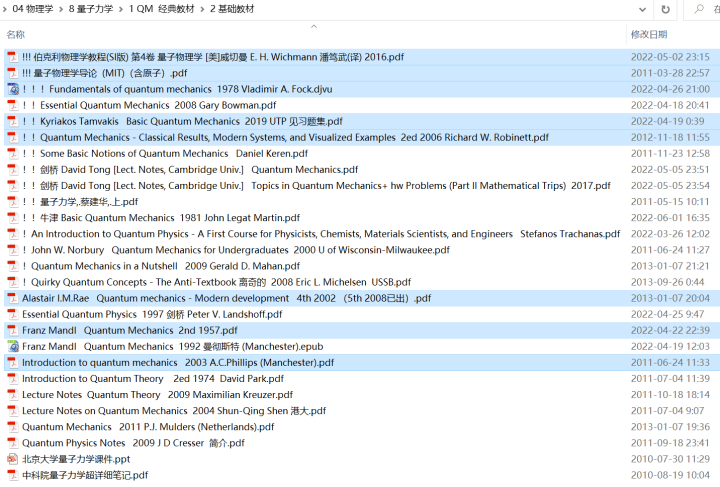Click date 2012-11-18 11:55 of Robinett file
Screen dimensions: 720x487
point(670,137)
